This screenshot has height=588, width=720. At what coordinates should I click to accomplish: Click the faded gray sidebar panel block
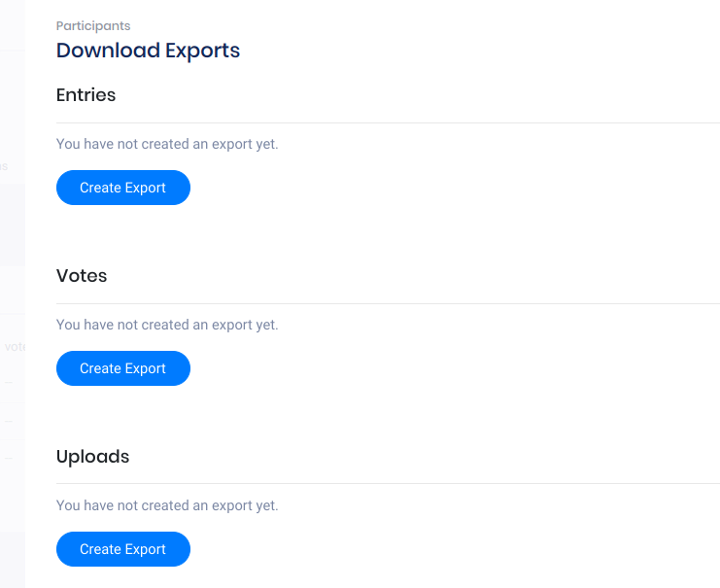12,224
